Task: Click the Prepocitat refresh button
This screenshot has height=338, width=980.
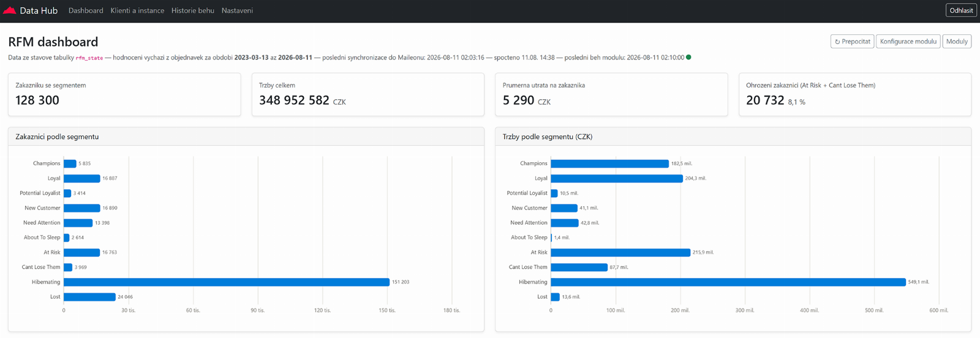Action: click(852, 42)
